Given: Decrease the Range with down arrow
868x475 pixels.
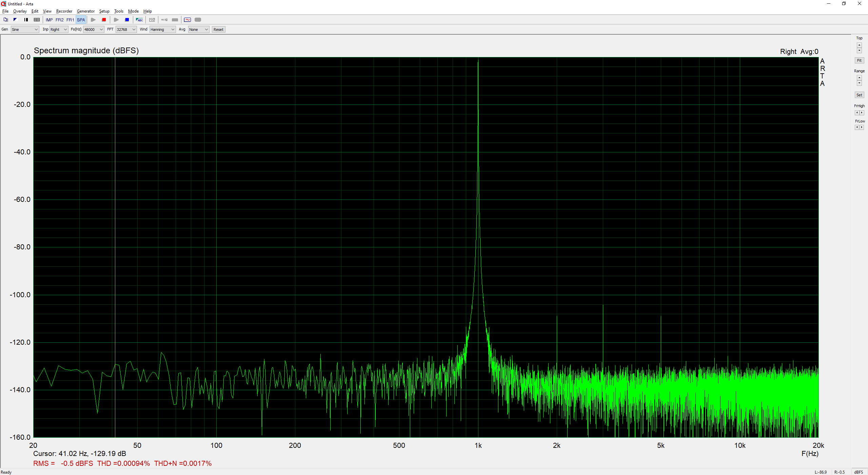Looking at the screenshot, I should (859, 83).
